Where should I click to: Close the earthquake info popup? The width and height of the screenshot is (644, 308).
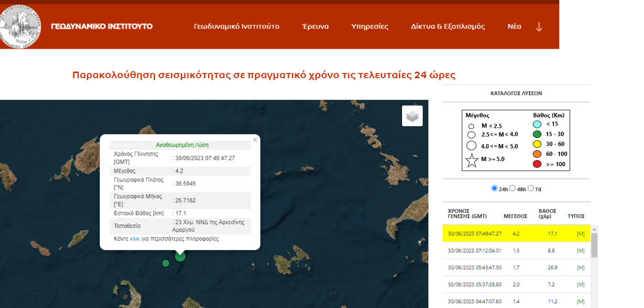click(x=255, y=140)
